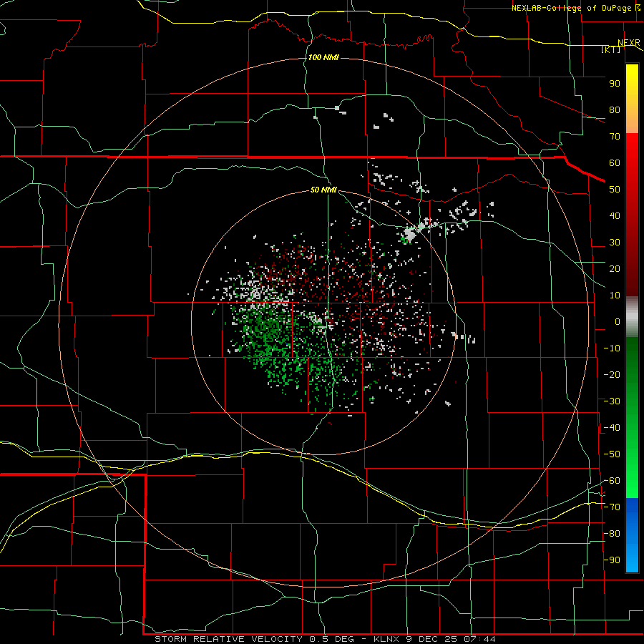Image resolution: width=644 pixels, height=644 pixels.
Task: Click the "-70" scale value
Action: tap(612, 507)
